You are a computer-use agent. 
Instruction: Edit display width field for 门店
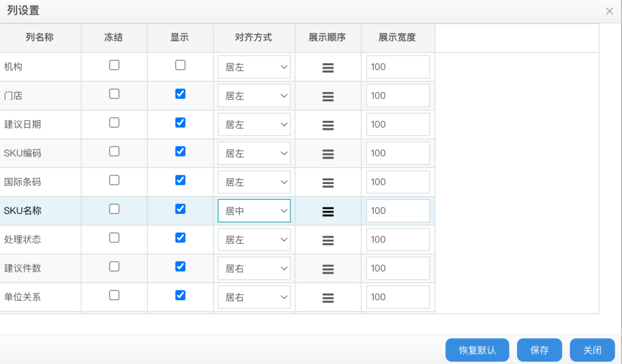click(398, 96)
